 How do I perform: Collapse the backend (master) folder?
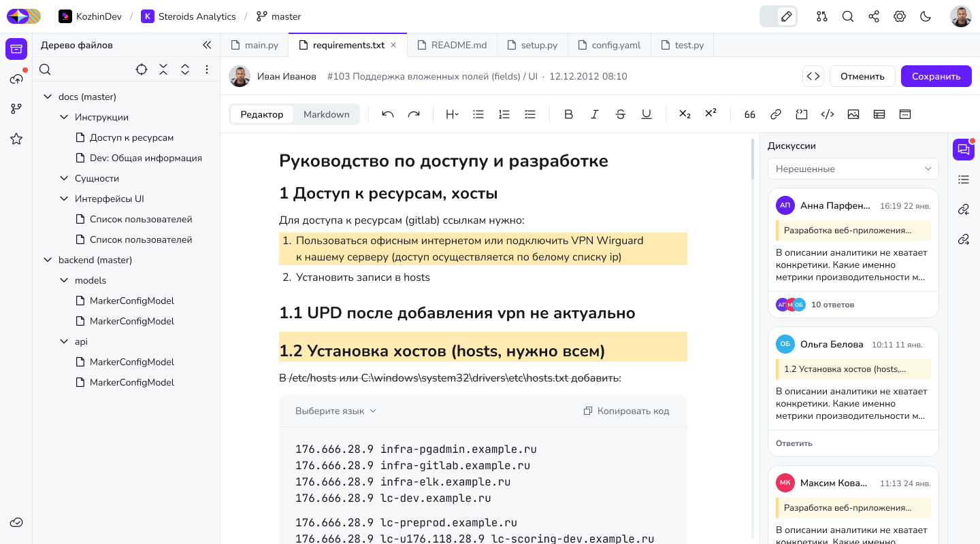click(x=48, y=260)
